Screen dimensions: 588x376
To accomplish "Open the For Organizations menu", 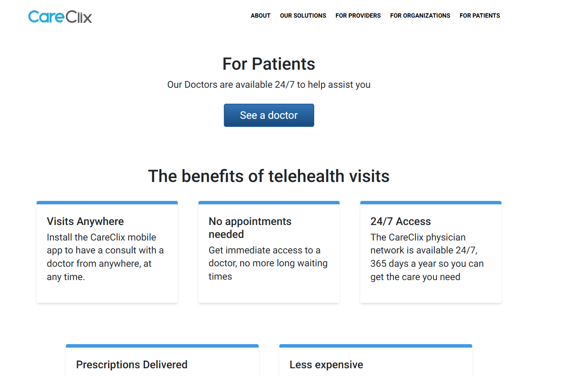I will [420, 15].
